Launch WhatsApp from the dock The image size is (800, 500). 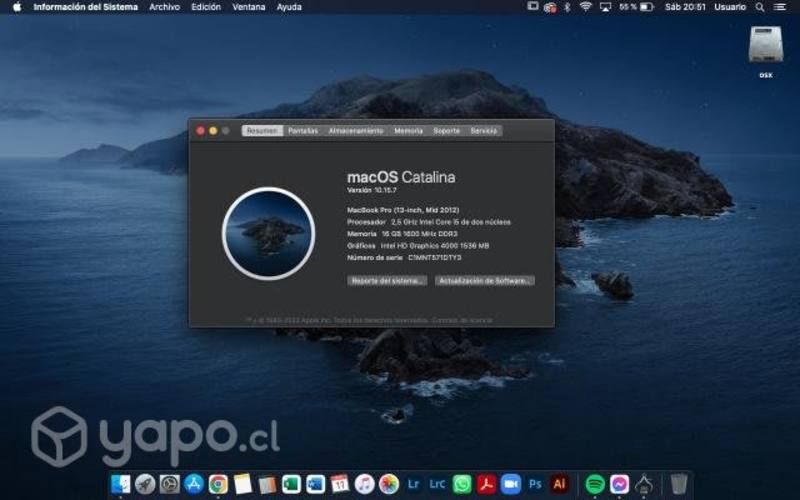[x=462, y=484]
